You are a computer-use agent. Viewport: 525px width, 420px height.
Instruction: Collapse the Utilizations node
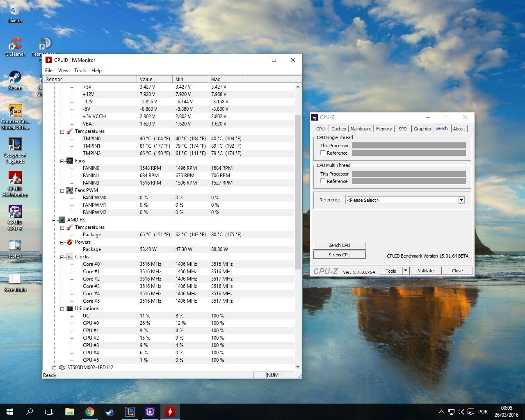coord(62,309)
